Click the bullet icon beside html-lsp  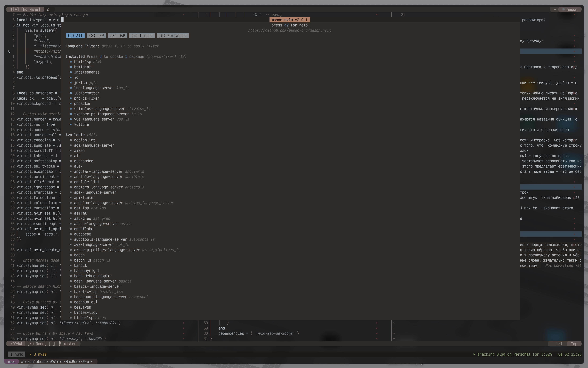71,62
